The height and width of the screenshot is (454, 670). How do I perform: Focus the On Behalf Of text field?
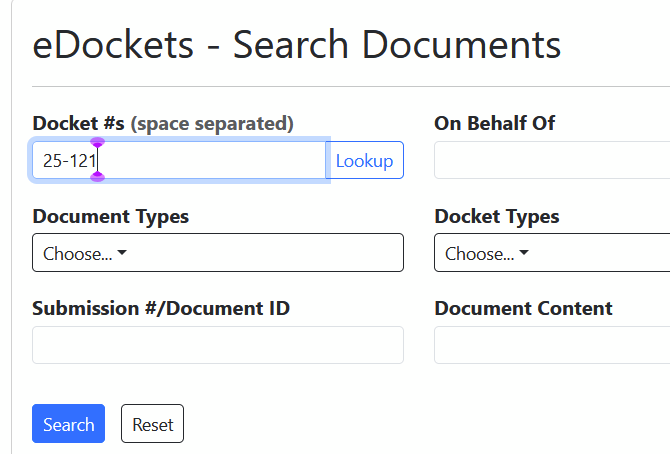click(x=552, y=160)
